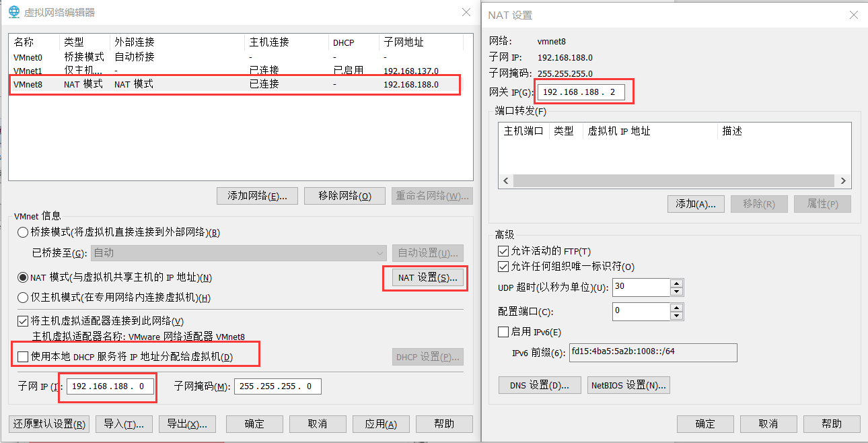The height and width of the screenshot is (443, 868).
Task: Click the 网关 IP field in NAT settings
Action: click(581, 92)
